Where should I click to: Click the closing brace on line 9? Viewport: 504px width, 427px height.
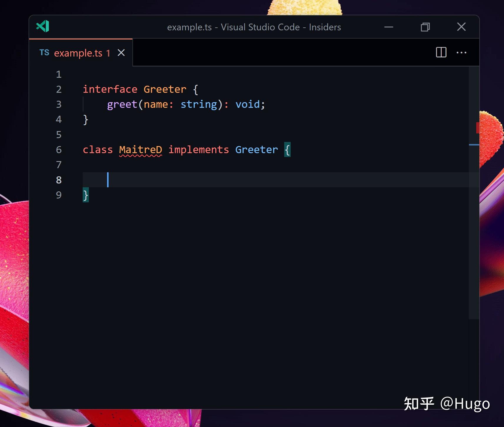click(x=85, y=195)
